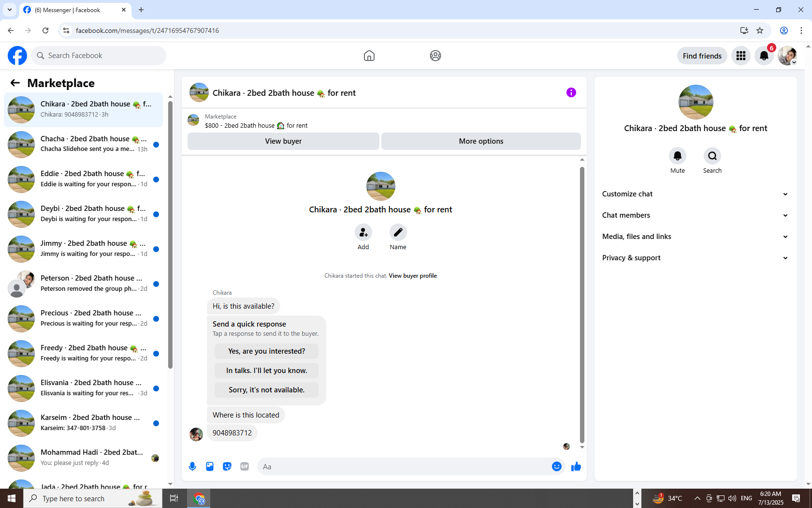The height and width of the screenshot is (508, 812).
Task: Click Windows taskbar search box
Action: point(93,498)
